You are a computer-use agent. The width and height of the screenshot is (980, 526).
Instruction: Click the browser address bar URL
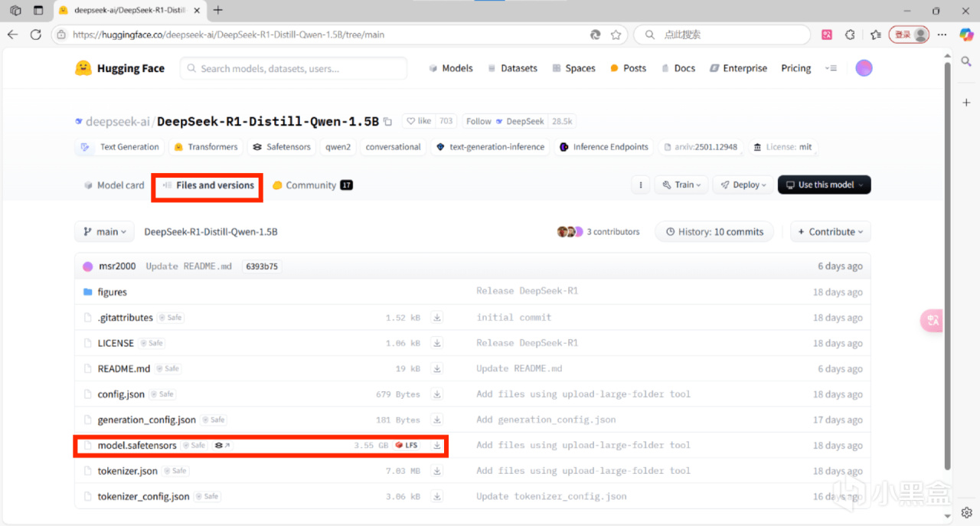(x=228, y=34)
